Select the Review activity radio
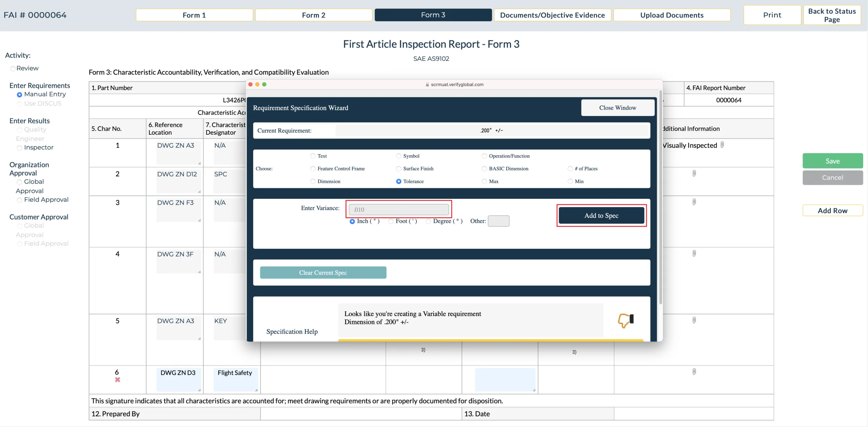Image resolution: width=868 pixels, height=427 pixels. pyautogui.click(x=13, y=69)
